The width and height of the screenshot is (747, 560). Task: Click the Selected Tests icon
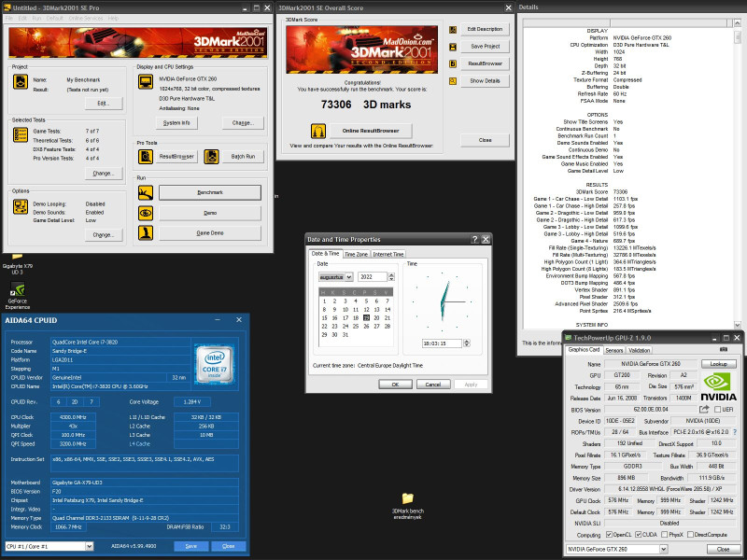point(20,134)
